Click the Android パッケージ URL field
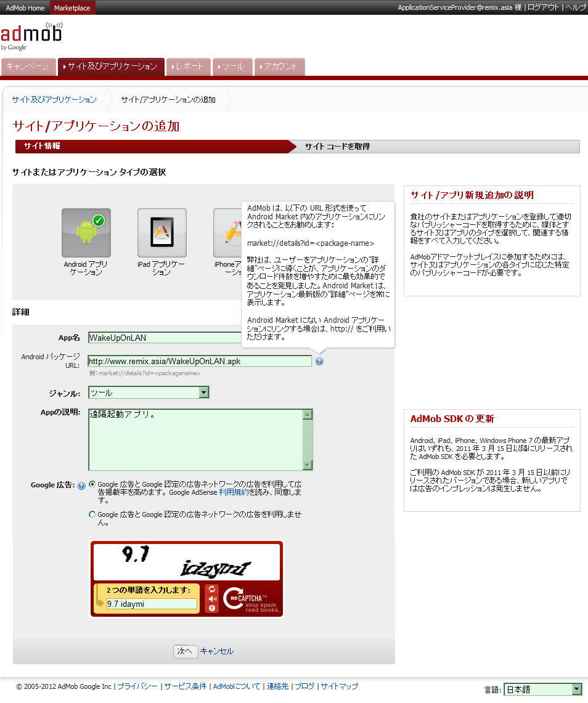588x703 pixels. (x=200, y=362)
